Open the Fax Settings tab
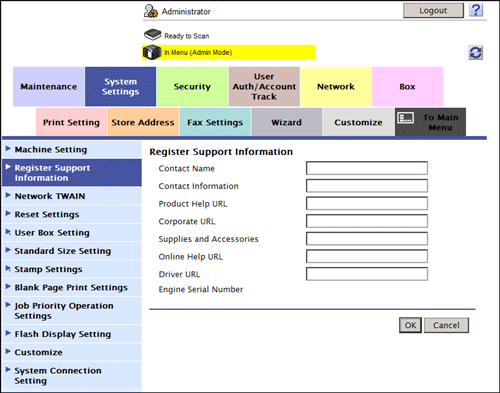This screenshot has height=393, width=500. click(215, 122)
